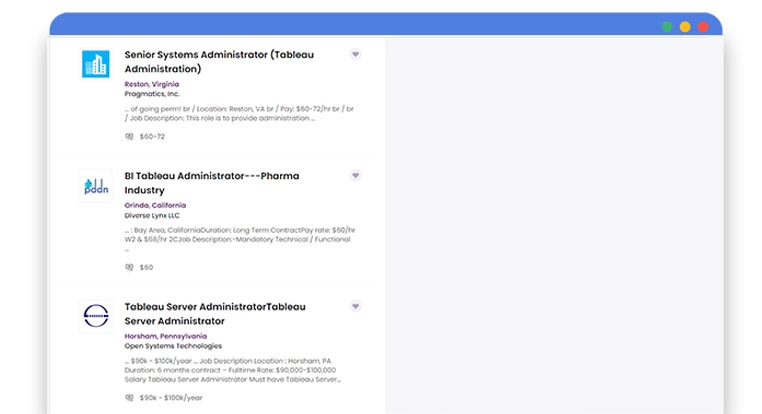Click the pay icon next to $60

[x=129, y=267]
